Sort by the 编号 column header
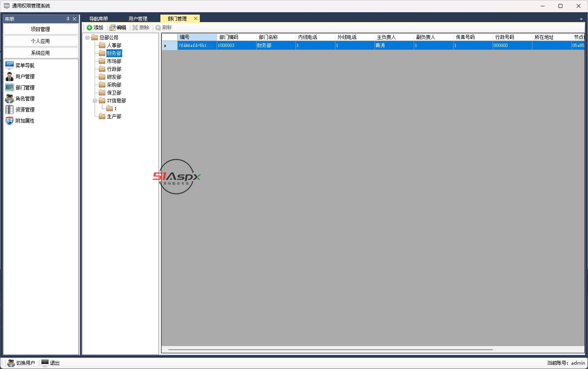The image size is (588, 369). coord(197,37)
